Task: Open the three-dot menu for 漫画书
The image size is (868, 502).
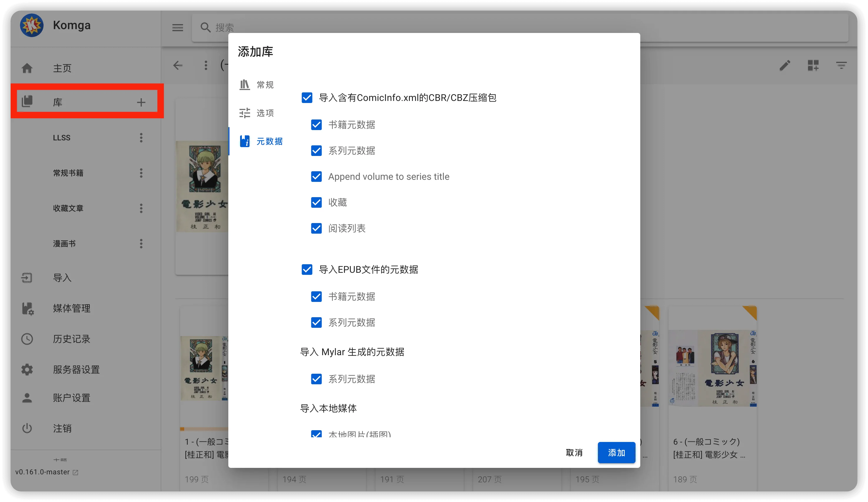Action: 141,244
